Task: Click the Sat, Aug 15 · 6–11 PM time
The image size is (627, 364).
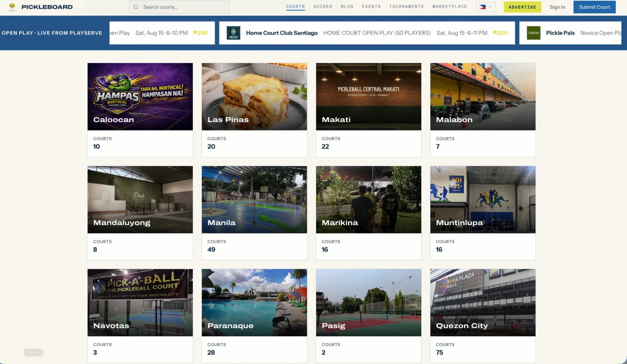Action: [x=462, y=33]
